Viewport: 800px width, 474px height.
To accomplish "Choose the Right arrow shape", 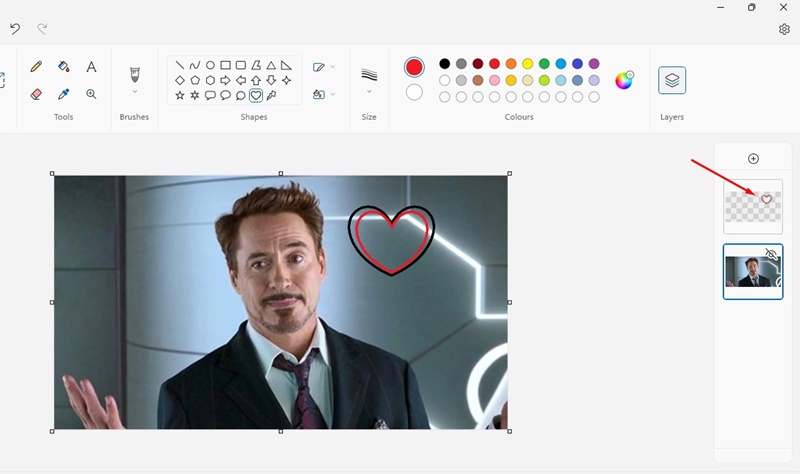I will (226, 80).
